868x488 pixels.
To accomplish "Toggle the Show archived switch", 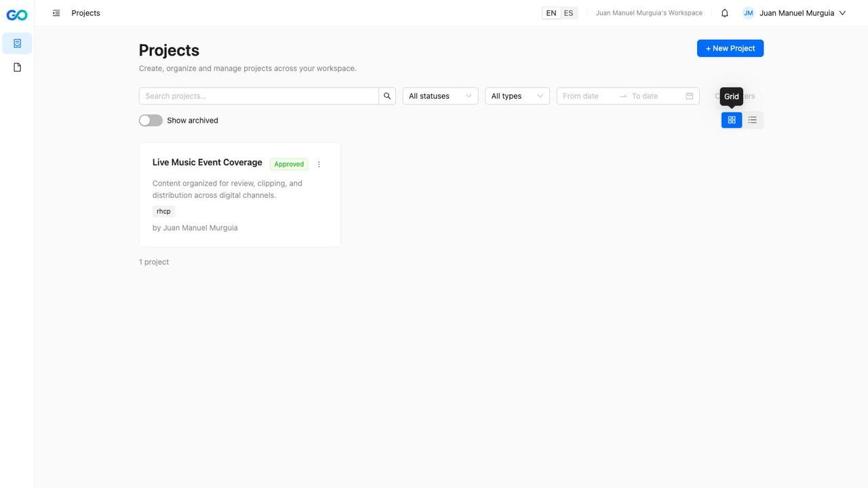I will click(151, 121).
